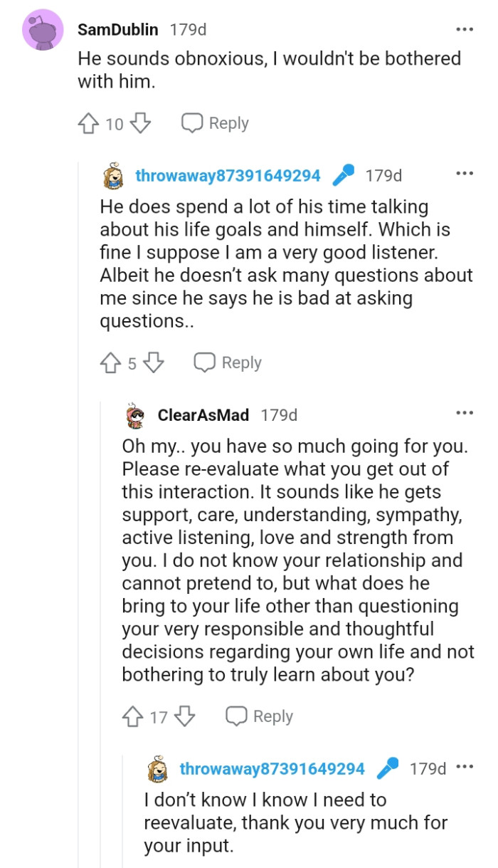
Task: Open options menu for ClearAsMad's comment
Action: pyautogui.click(x=464, y=412)
